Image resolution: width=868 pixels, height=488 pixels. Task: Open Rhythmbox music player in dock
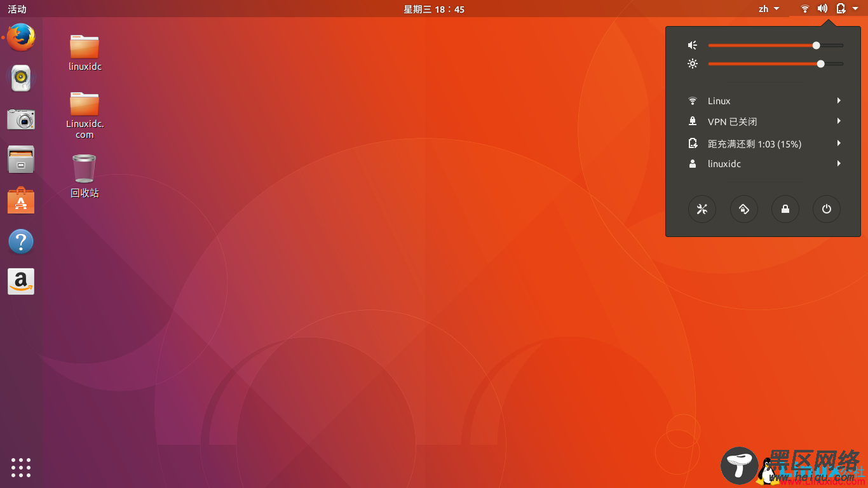point(21,78)
